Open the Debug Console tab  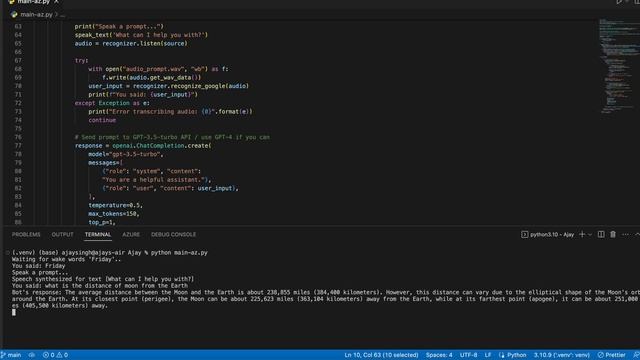pyautogui.click(x=173, y=235)
